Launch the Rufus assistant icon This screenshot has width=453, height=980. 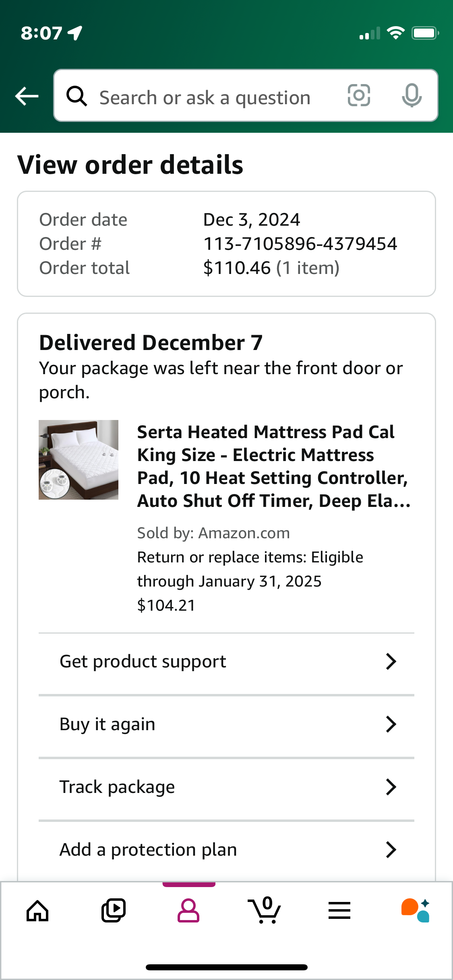click(415, 910)
